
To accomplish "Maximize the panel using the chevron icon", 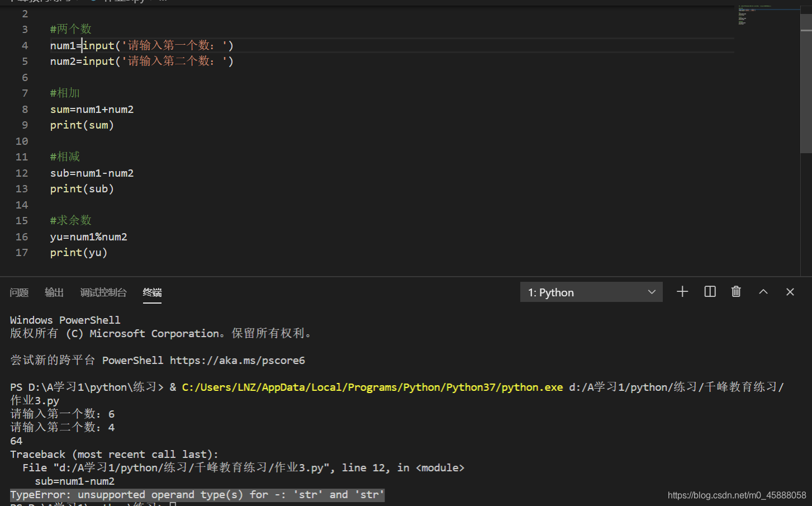I will click(x=763, y=291).
